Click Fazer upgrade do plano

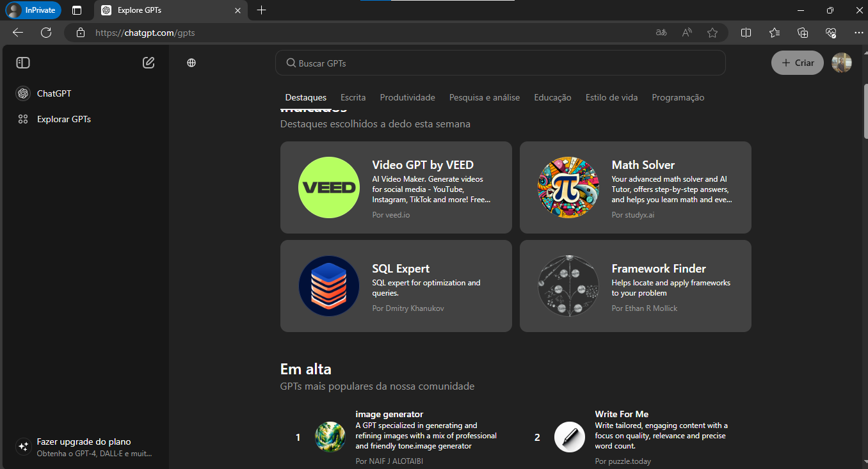click(84, 441)
